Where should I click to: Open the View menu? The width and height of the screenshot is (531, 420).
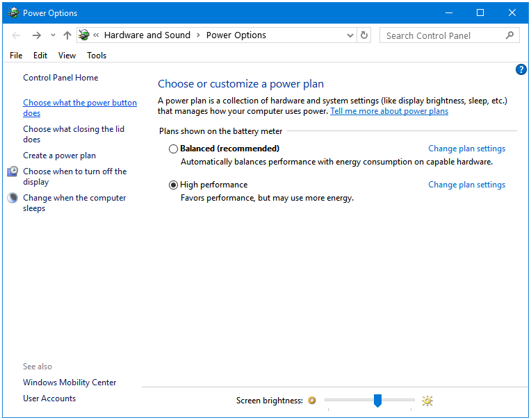click(67, 55)
